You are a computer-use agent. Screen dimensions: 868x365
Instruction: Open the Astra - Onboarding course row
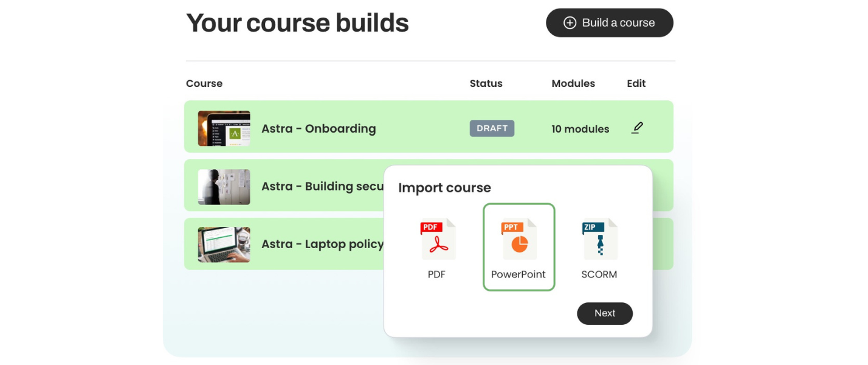coord(429,127)
